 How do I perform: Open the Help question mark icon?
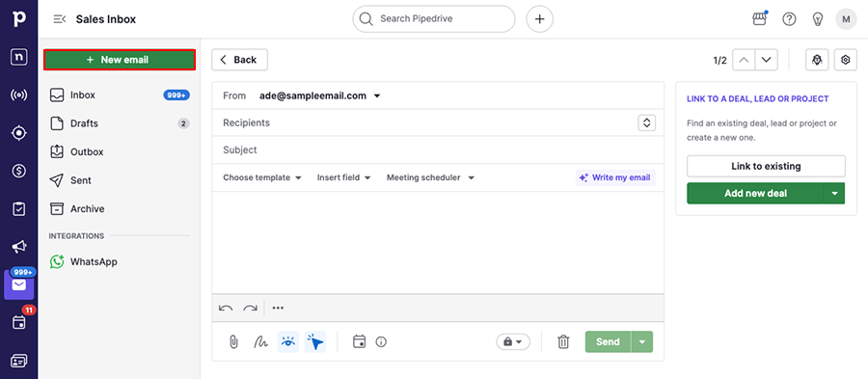(789, 19)
